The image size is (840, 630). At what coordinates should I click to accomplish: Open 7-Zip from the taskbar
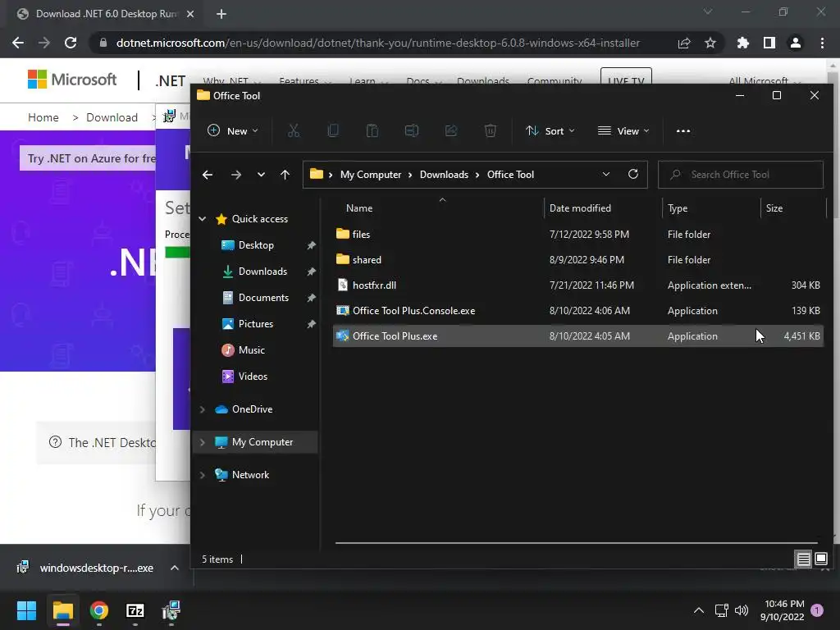click(135, 610)
